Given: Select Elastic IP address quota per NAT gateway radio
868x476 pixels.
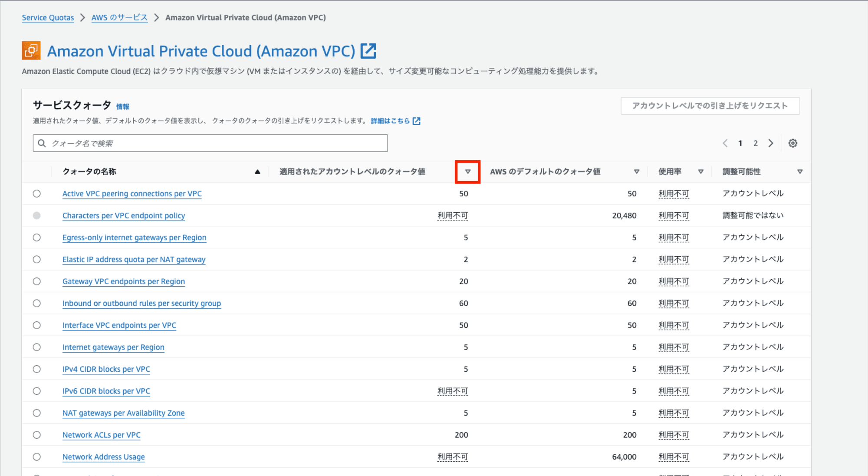Looking at the screenshot, I should (37, 259).
